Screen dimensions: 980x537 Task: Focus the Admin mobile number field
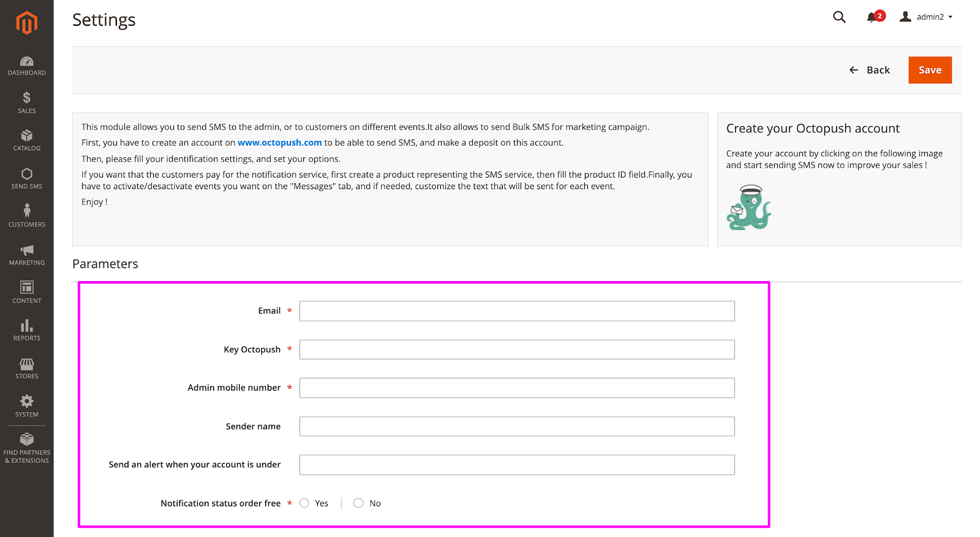(517, 388)
